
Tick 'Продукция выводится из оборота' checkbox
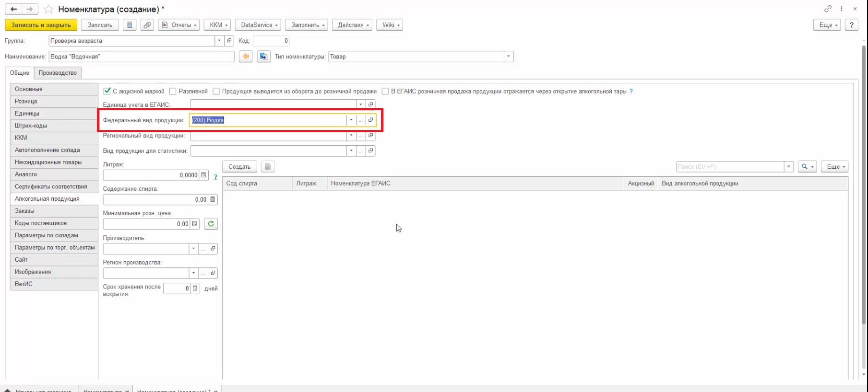tap(216, 91)
